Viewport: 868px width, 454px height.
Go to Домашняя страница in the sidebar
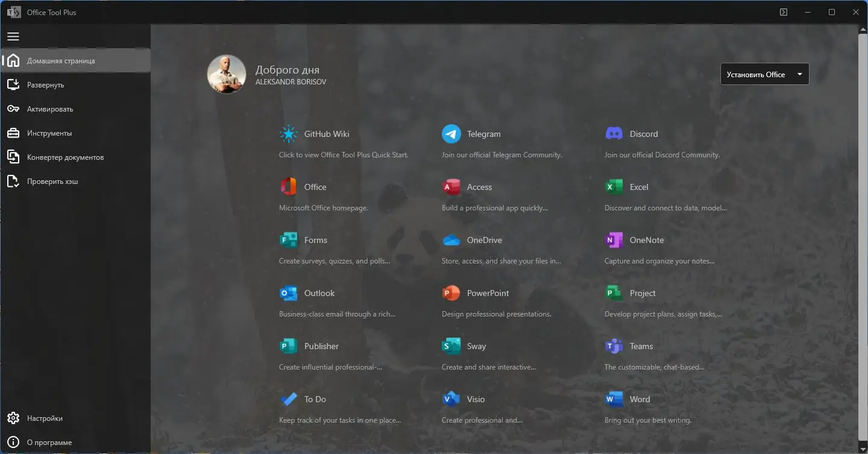coord(75,60)
